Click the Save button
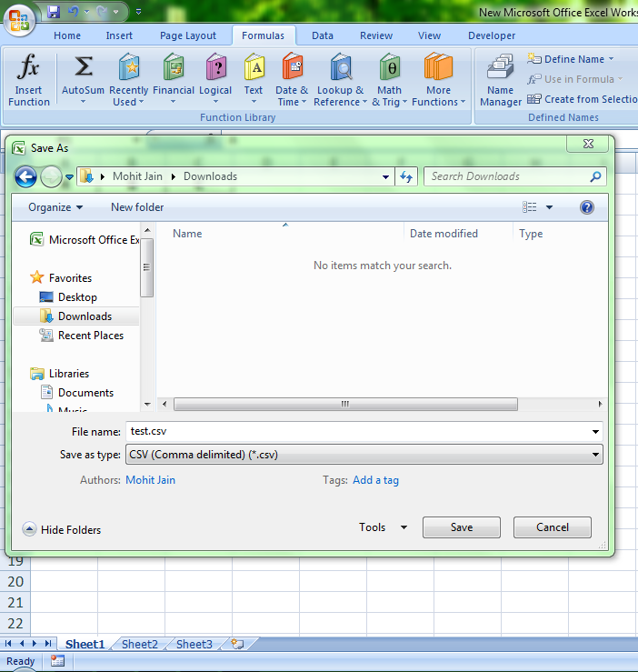The width and height of the screenshot is (638, 672). (x=462, y=527)
